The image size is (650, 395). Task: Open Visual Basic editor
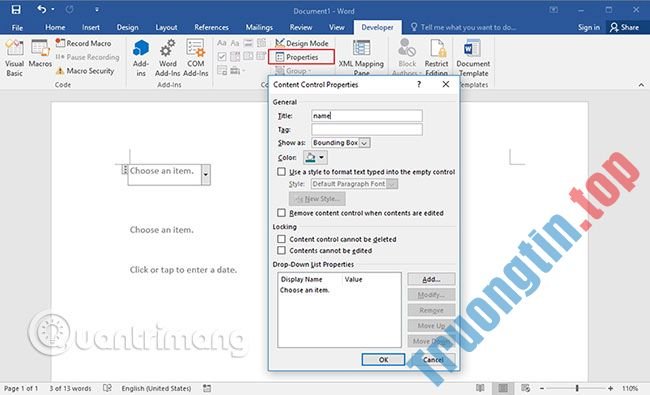coord(15,58)
